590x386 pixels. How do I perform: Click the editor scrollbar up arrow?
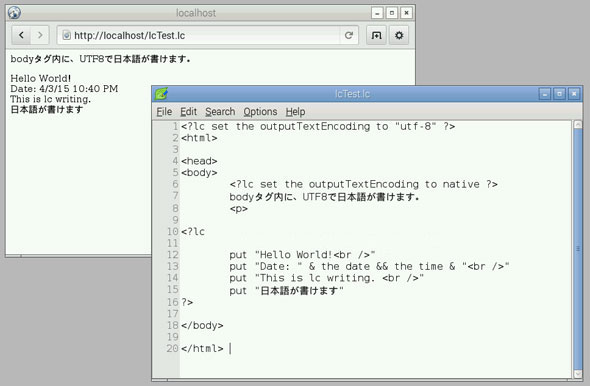578,125
